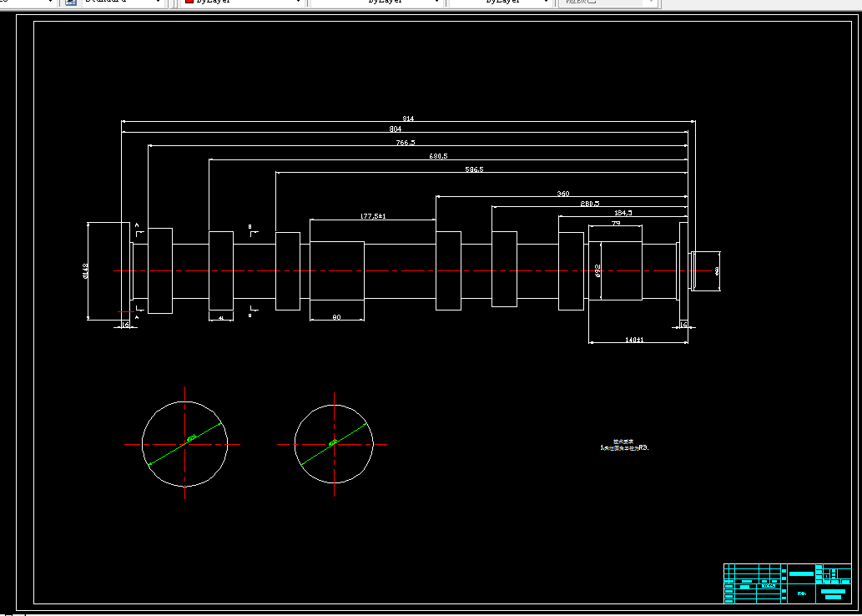Image resolution: width=862 pixels, height=616 pixels.
Task: Select the green diameter line in the larger section circle
Action: 184,444
